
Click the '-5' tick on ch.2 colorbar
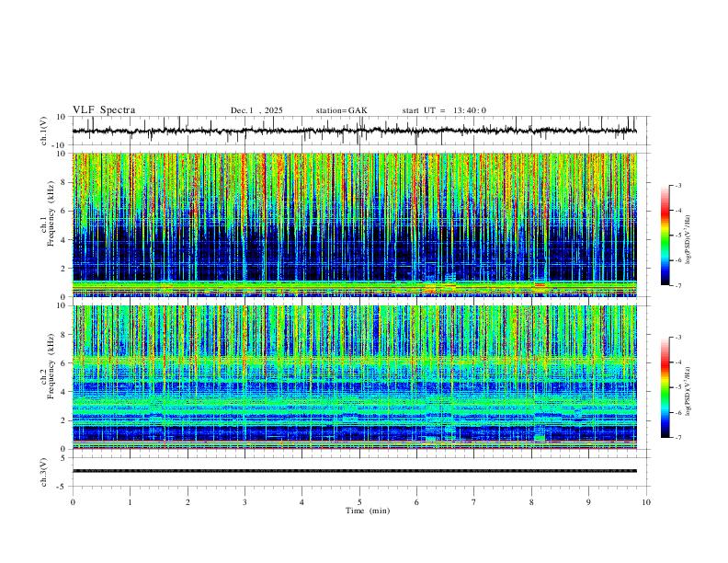(677, 387)
